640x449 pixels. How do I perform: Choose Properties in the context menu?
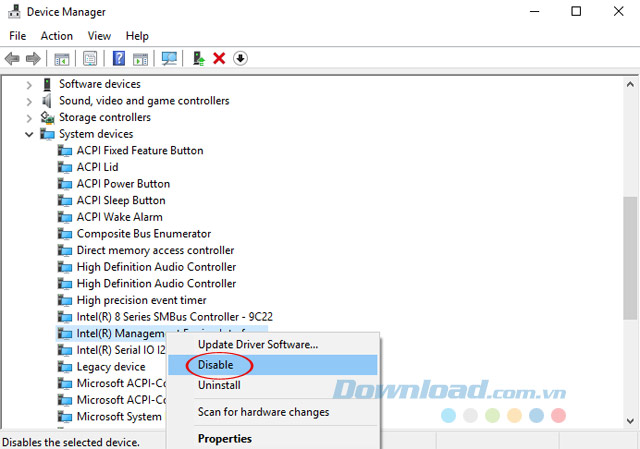(273, 438)
